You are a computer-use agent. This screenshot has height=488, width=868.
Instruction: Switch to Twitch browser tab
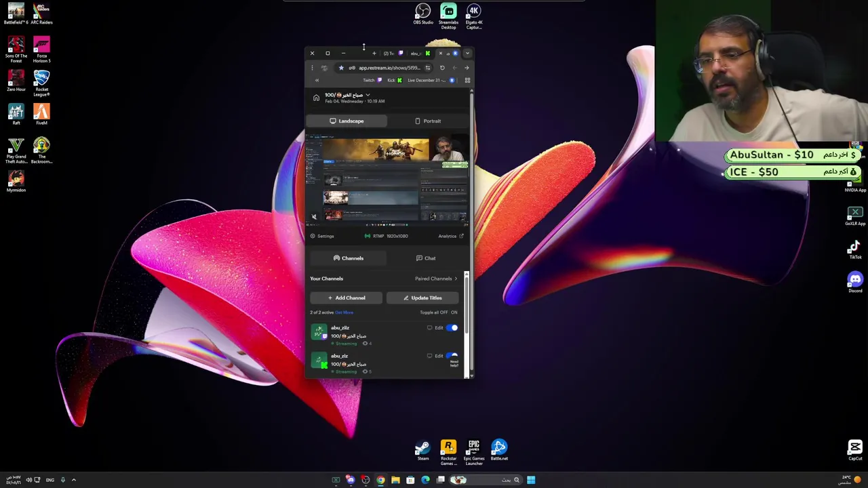pos(392,54)
